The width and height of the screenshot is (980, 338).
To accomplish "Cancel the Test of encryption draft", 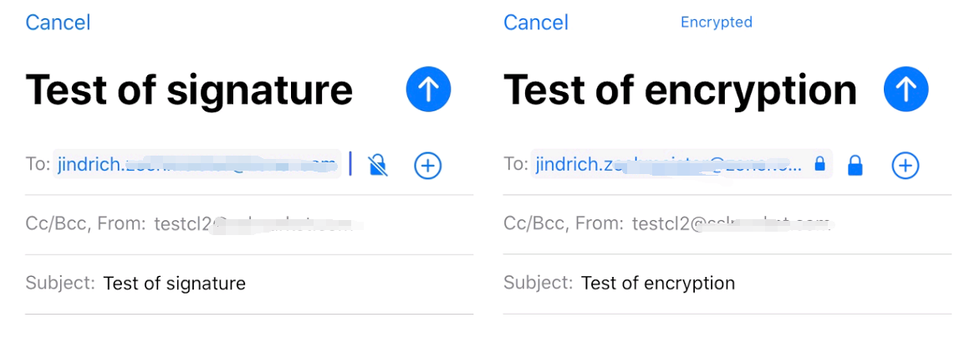I will coord(536,23).
